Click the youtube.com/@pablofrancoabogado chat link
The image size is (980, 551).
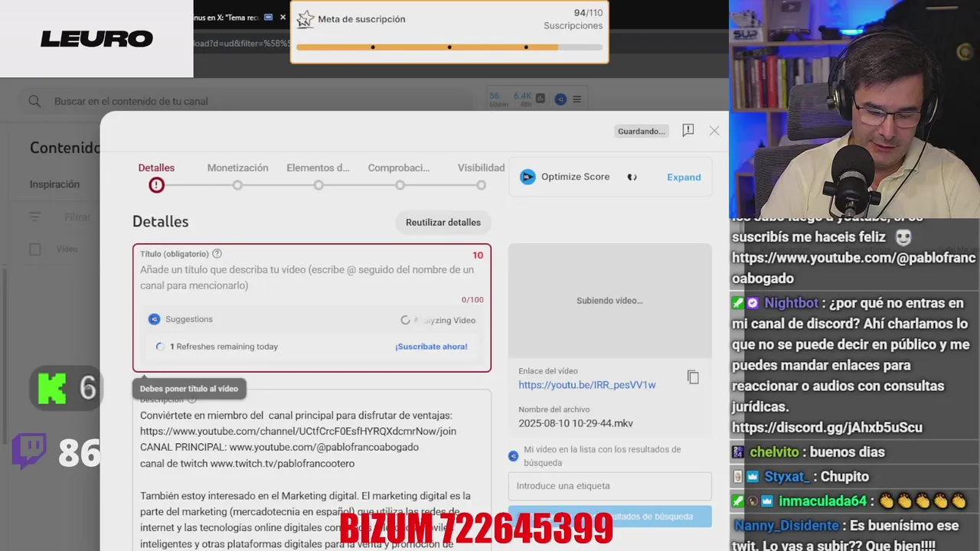(x=854, y=268)
